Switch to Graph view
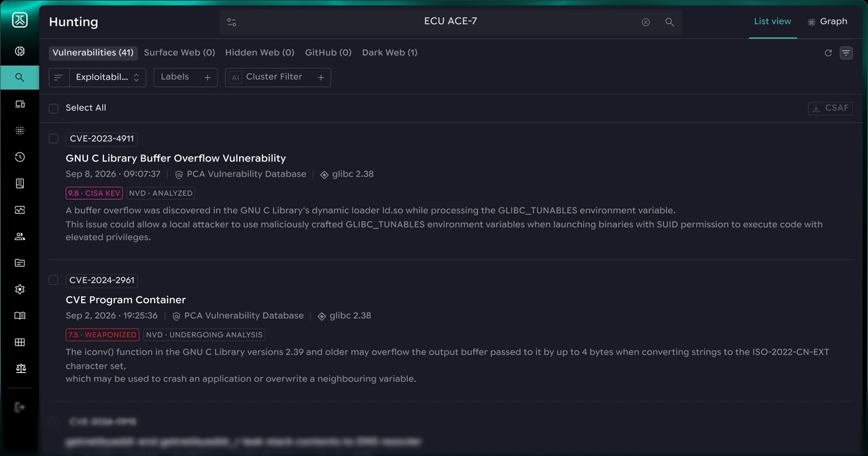The image size is (868, 456). [x=827, y=22]
